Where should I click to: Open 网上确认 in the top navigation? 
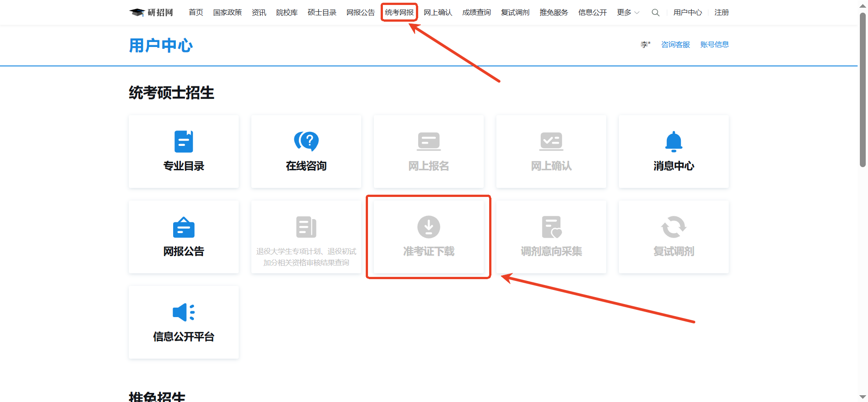(x=438, y=13)
